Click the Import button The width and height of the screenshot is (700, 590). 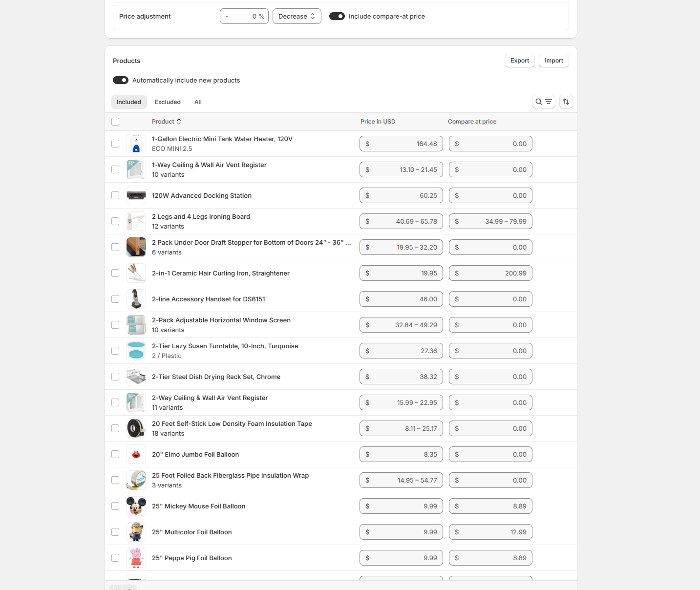click(x=554, y=61)
